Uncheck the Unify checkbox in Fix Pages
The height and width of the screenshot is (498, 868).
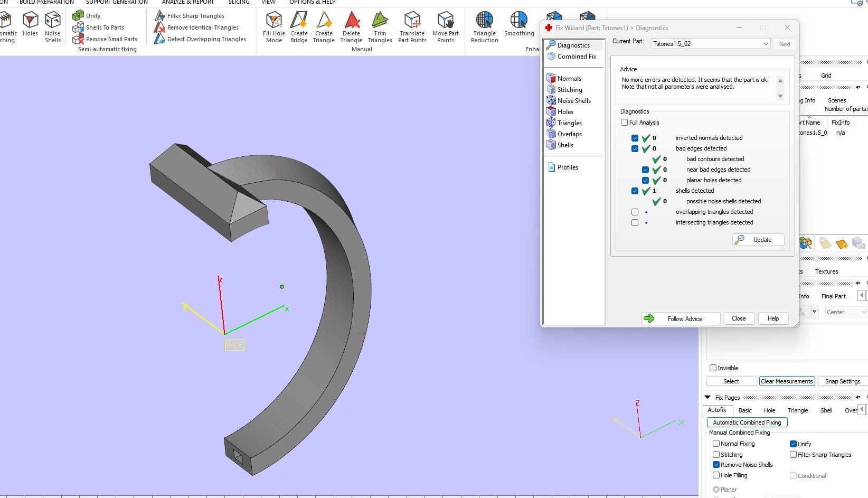point(793,444)
